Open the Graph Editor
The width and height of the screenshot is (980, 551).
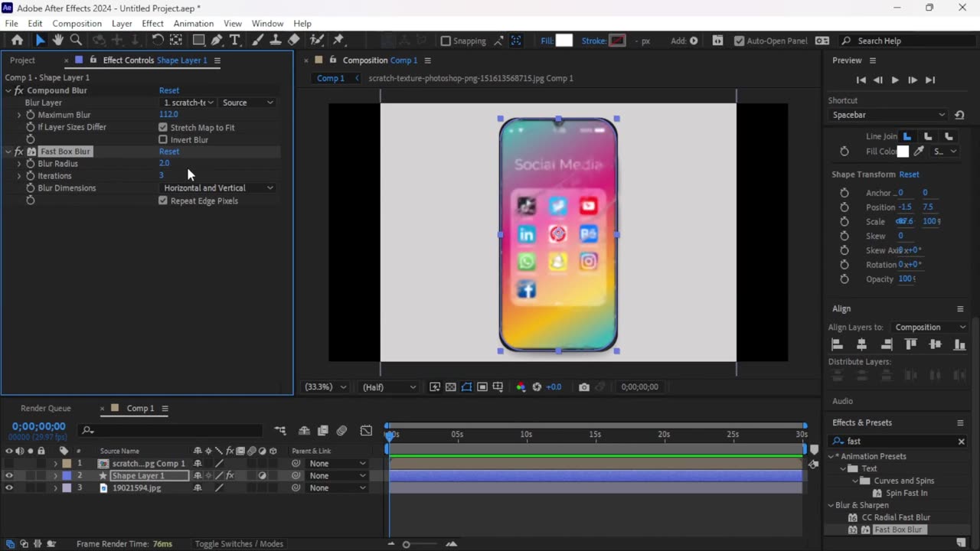click(x=367, y=431)
